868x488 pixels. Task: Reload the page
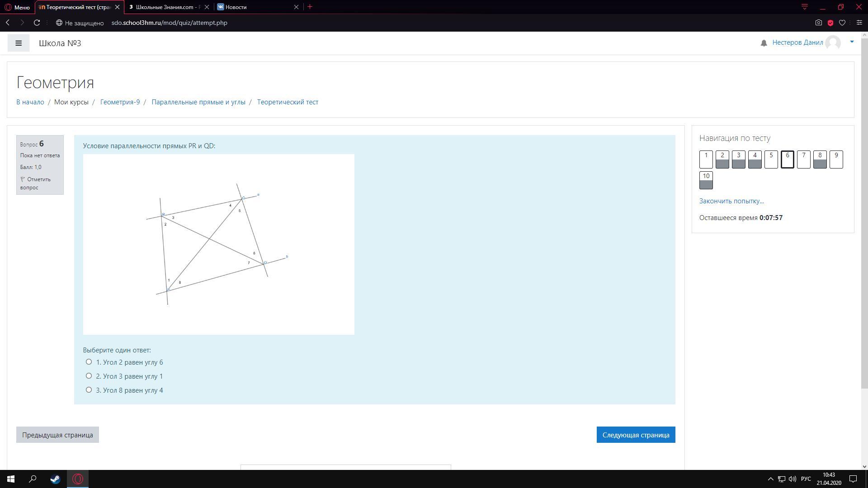(37, 23)
